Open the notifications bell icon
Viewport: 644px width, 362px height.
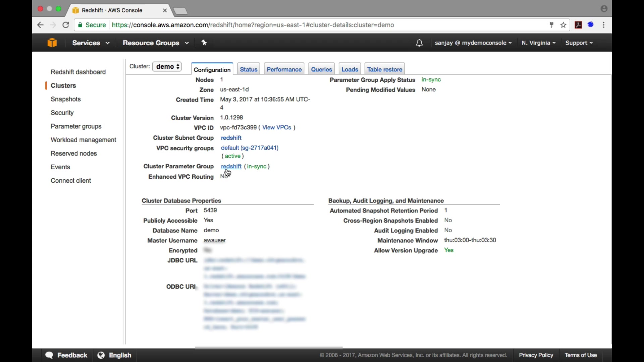[419, 43]
